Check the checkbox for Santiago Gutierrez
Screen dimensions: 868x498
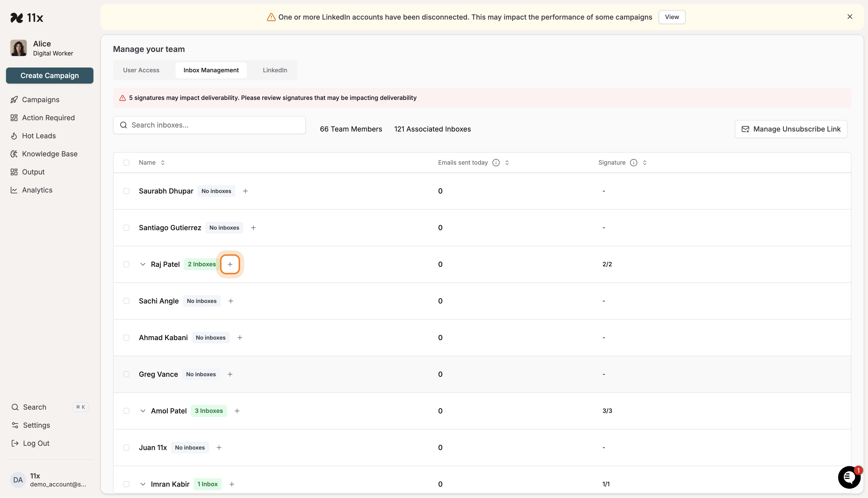(126, 227)
